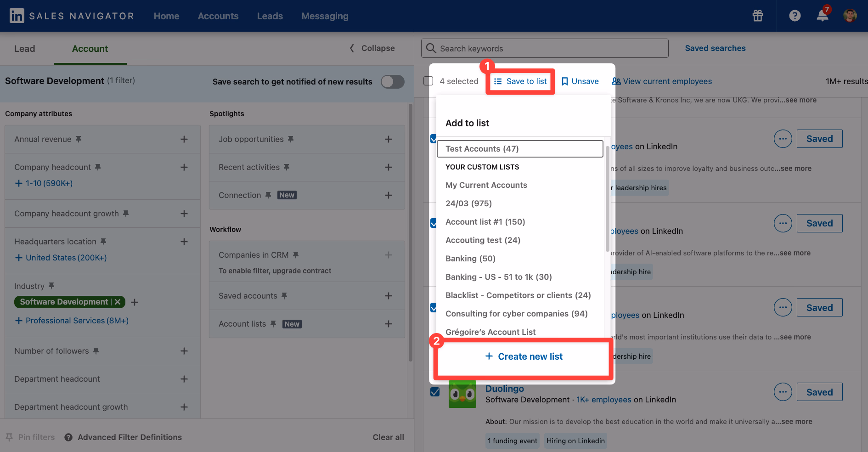The image size is (868, 452).
Task: Open the help question mark icon
Action: pyautogui.click(x=795, y=16)
